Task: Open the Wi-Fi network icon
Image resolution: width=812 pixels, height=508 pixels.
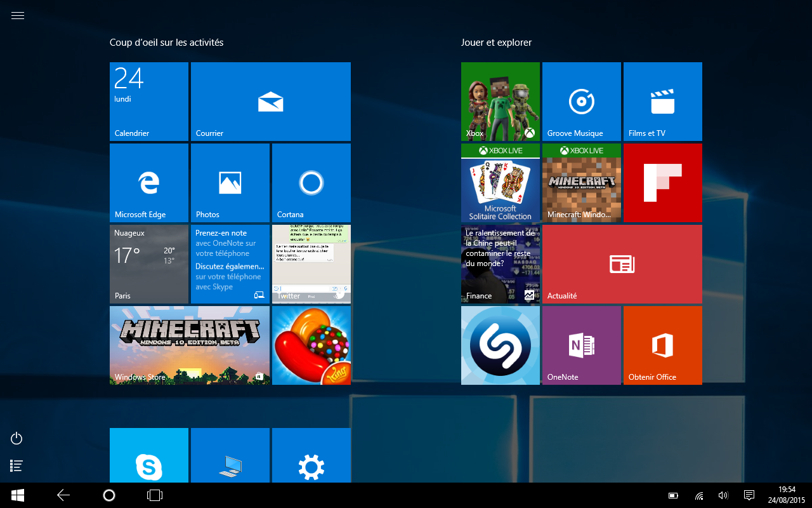Action: [x=699, y=495]
